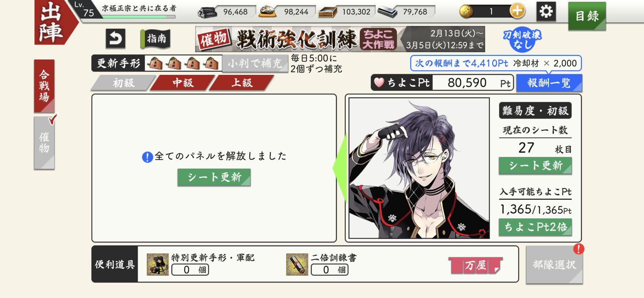Screen dimensions: 644x298
Task: Tap the steel ingot resource icon
Action: [387, 12]
